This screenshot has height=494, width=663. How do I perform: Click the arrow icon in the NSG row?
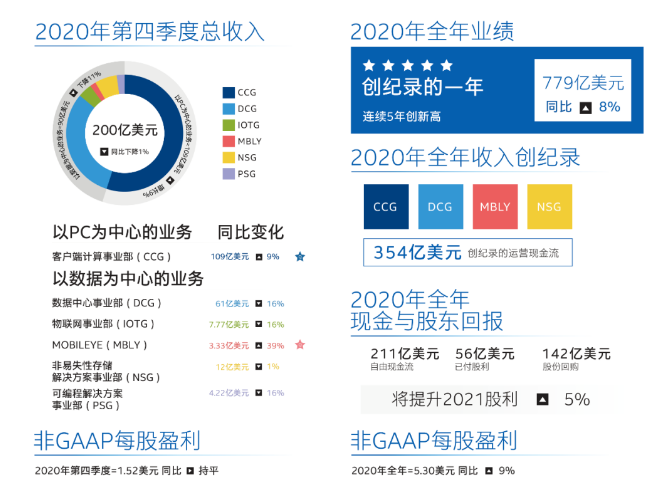259,366
